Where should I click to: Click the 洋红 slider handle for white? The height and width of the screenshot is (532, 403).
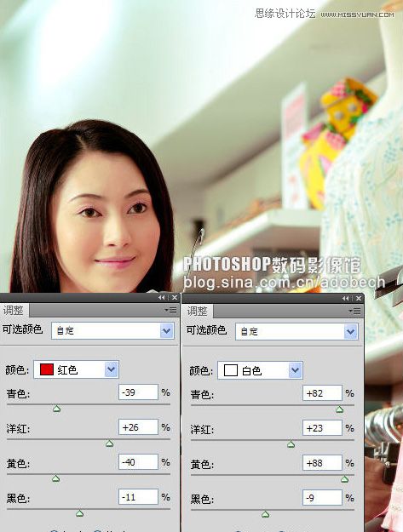point(291,444)
